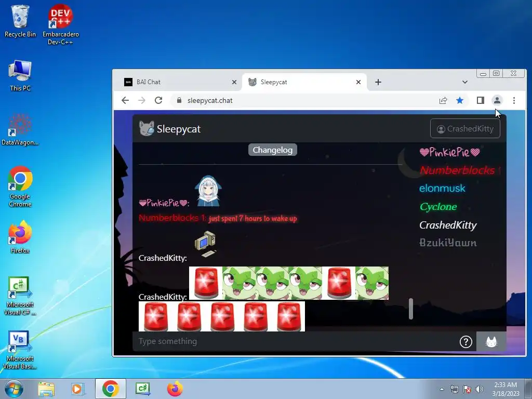Click the share page icon in address bar
This screenshot has height=399, width=532.
(x=443, y=100)
